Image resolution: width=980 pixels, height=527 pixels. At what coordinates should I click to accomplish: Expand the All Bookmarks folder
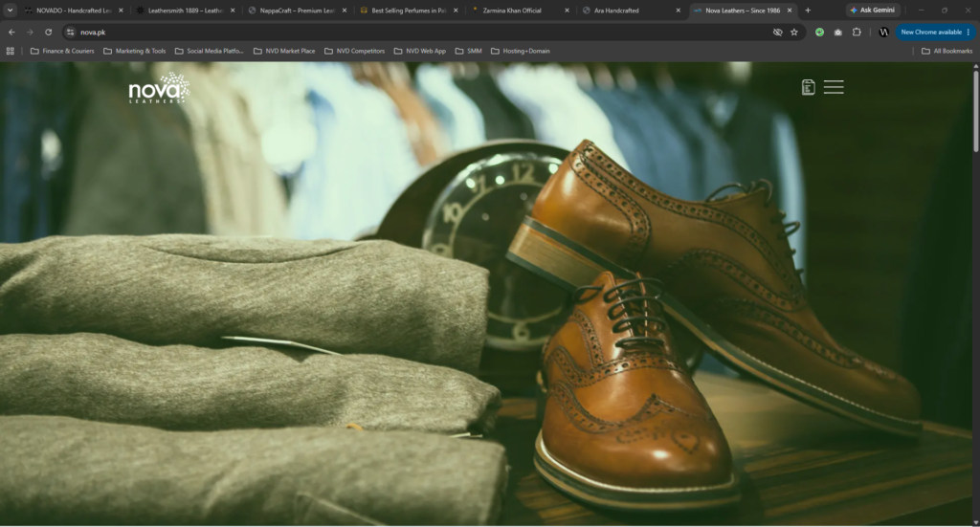[947, 52]
